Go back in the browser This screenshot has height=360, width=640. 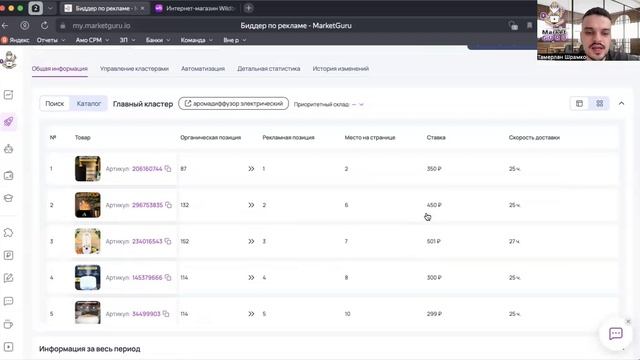coord(5,25)
